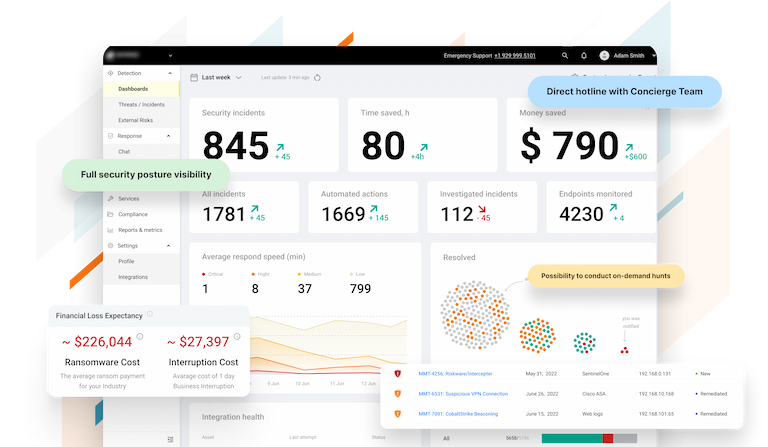The height and width of the screenshot is (447, 768).
Task: Click orange shield icon of MMT-6531 row
Action: coord(398,394)
